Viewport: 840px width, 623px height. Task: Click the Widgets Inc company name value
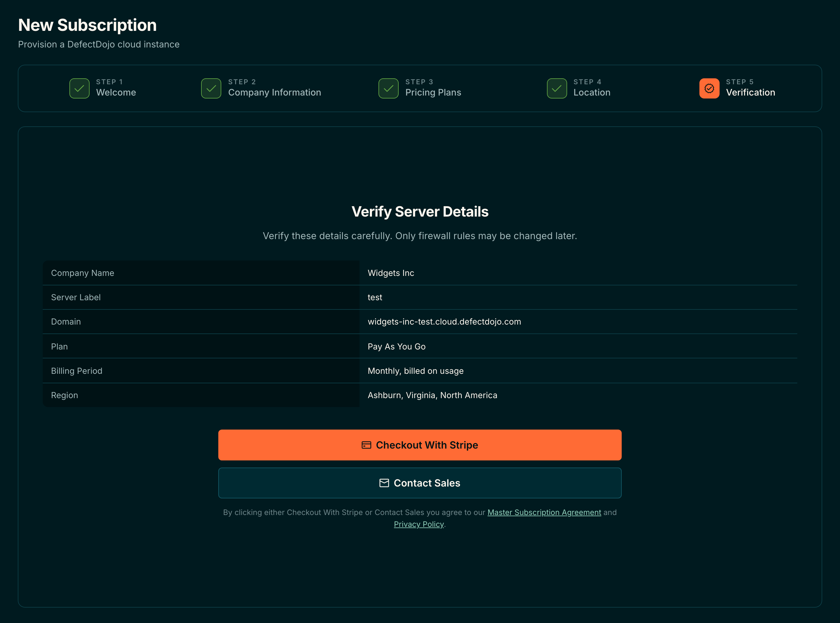click(x=391, y=273)
